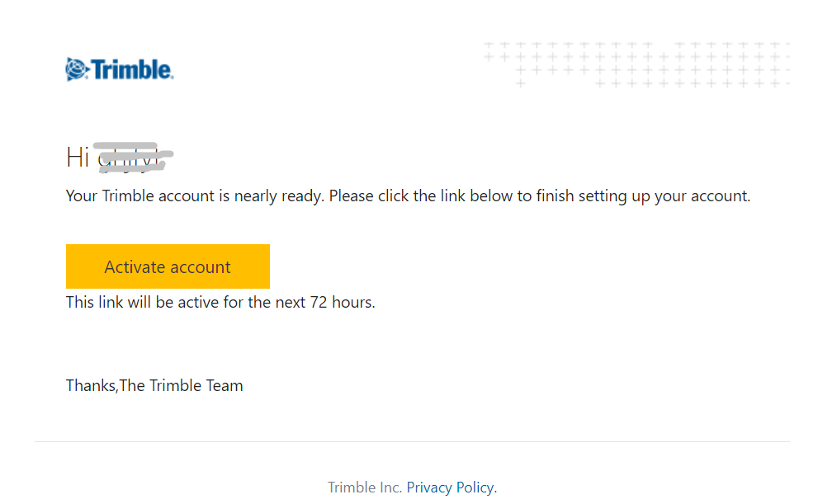Click the "72 hours" link expiry text
Image resolution: width=818 pixels, height=504 pixels.
tap(343, 302)
